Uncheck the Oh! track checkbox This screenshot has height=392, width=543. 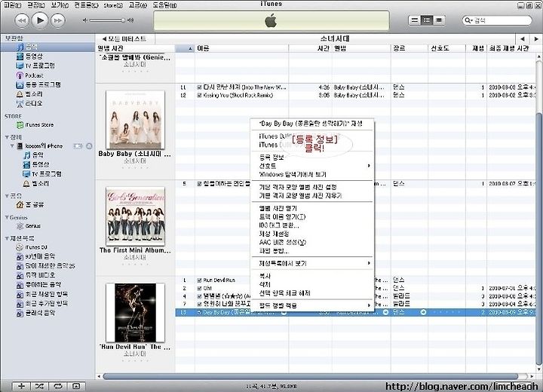[x=199, y=288]
